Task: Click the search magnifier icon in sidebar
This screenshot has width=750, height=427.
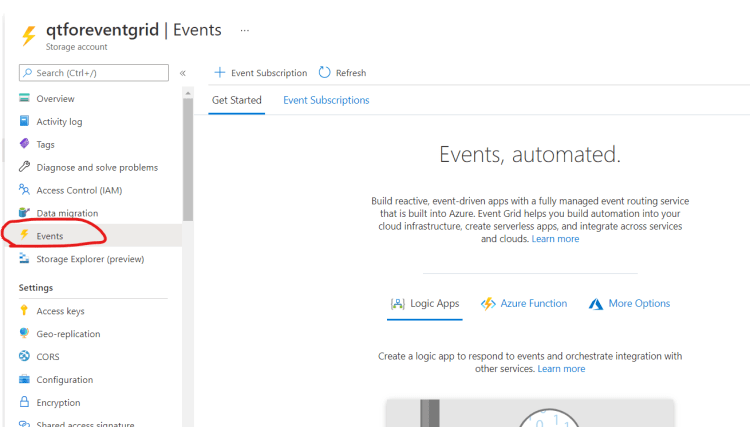Action: point(28,73)
